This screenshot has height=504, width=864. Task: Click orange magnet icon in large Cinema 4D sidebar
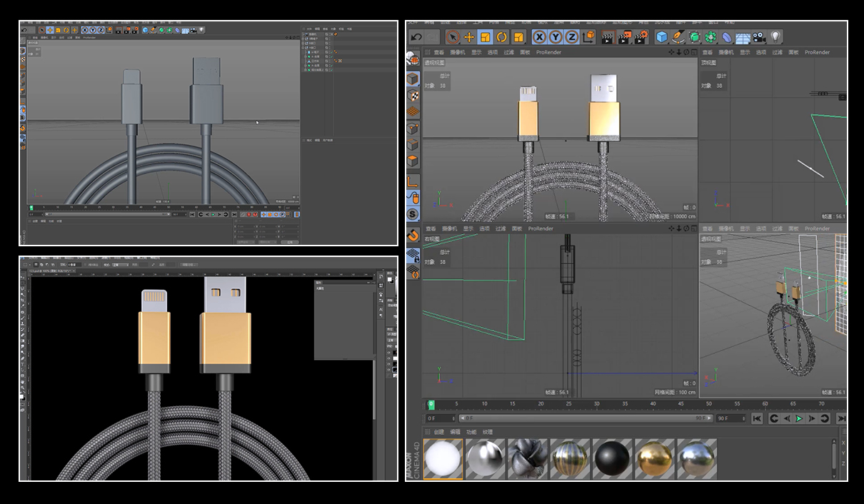(413, 235)
